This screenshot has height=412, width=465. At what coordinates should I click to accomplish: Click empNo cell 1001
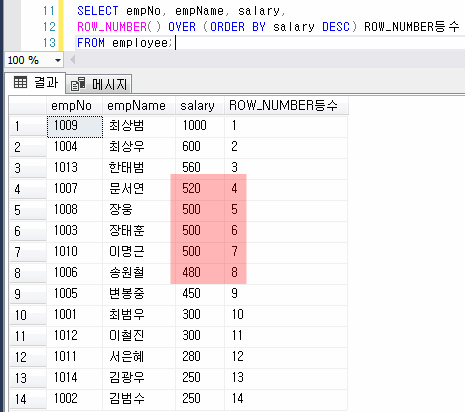pos(75,315)
